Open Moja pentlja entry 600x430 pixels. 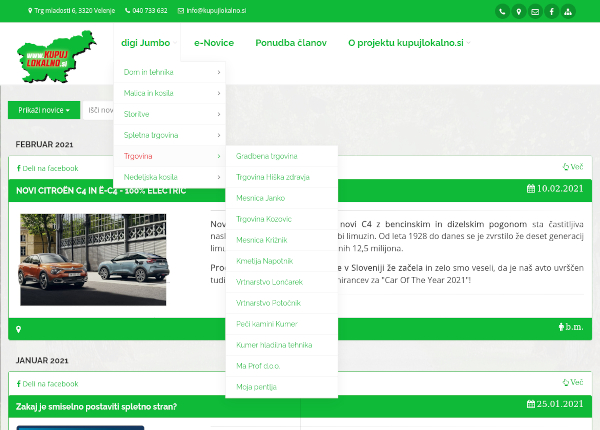282,387
